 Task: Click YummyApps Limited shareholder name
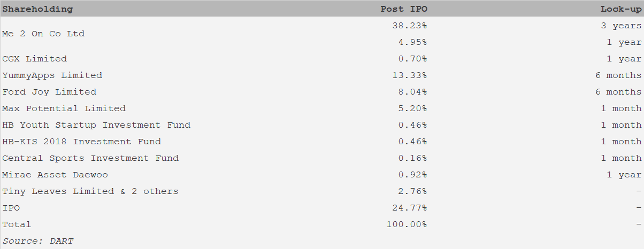52,75
